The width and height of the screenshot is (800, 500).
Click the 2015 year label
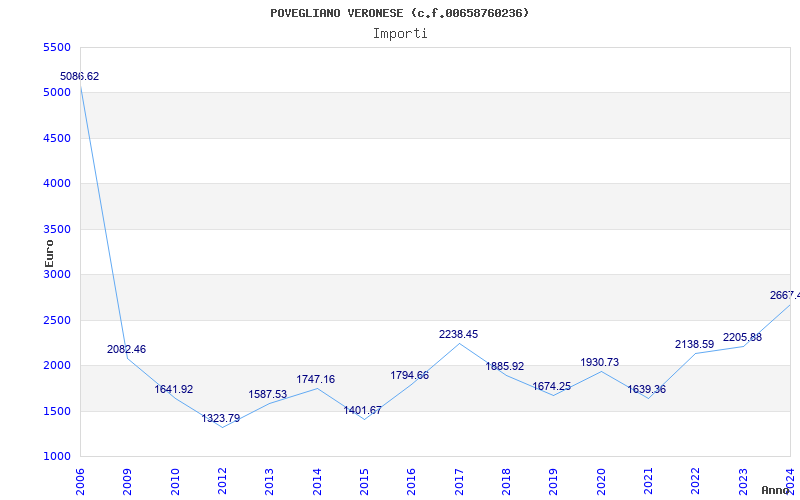pos(364,482)
